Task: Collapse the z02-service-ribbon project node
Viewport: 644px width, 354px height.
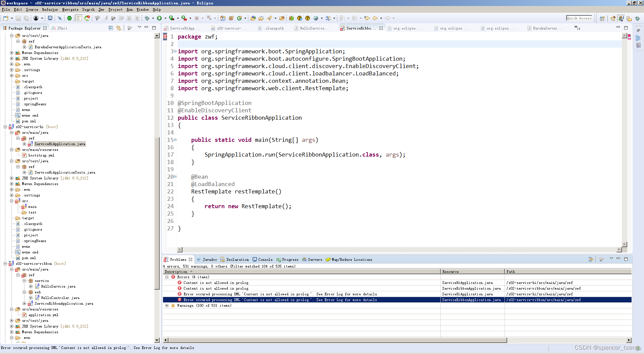Action: [x=5, y=263]
